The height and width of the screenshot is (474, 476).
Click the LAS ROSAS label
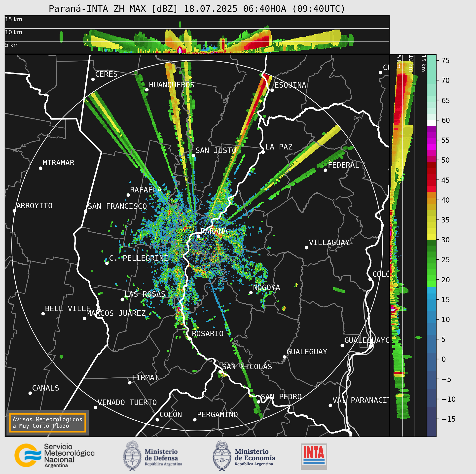(145, 294)
